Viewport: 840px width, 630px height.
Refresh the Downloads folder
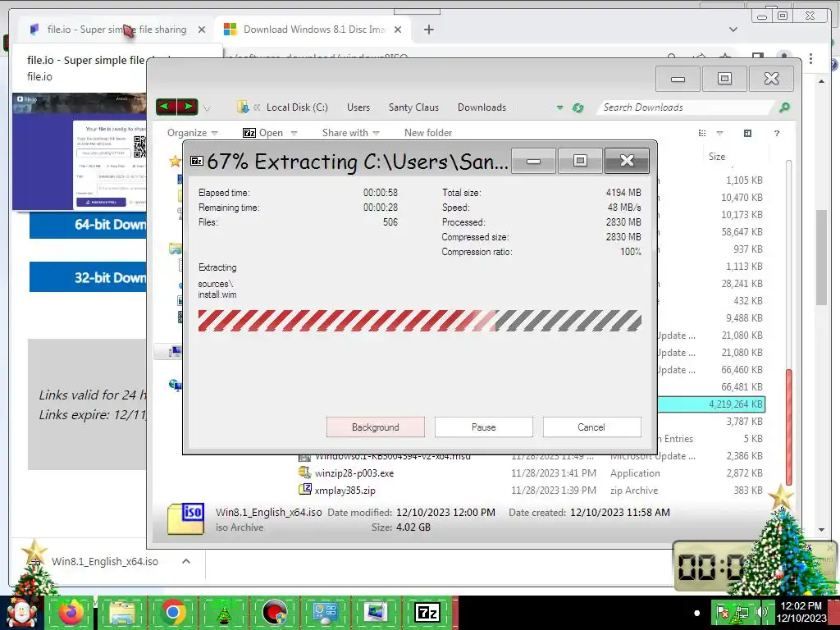click(x=577, y=107)
